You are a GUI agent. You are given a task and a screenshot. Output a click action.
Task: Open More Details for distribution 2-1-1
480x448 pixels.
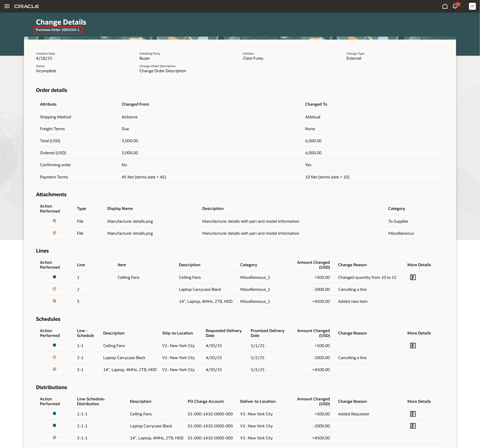(413, 426)
